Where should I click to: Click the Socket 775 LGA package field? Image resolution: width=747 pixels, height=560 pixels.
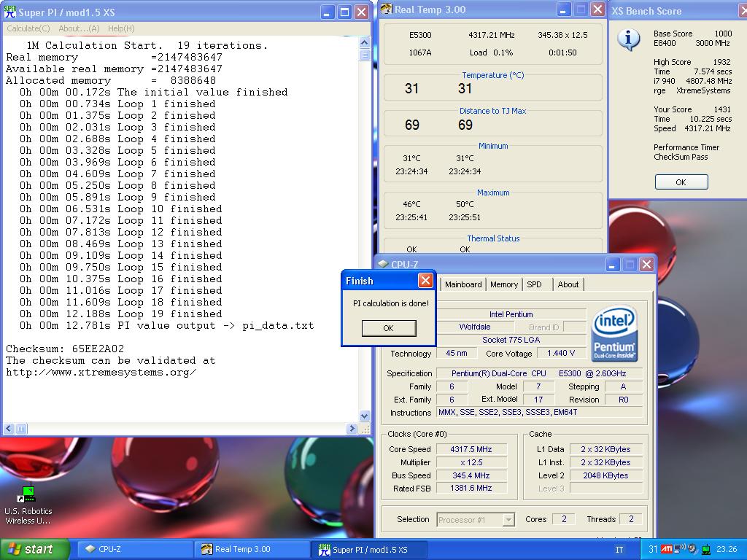511,340
